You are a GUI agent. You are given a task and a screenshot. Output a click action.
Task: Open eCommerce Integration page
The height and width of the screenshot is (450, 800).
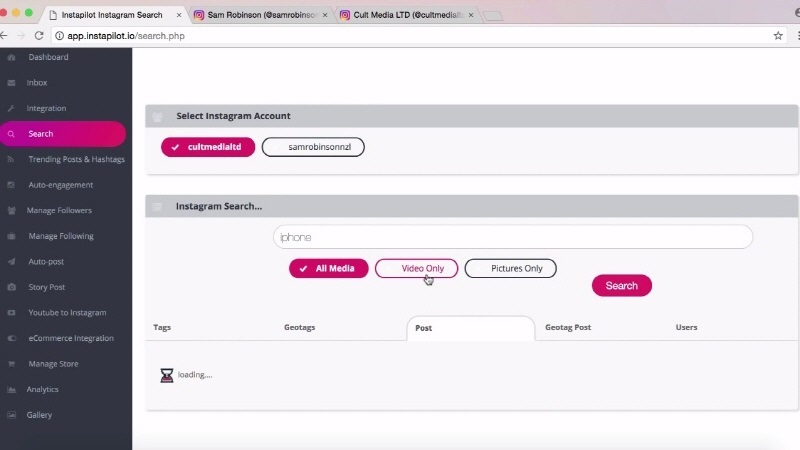[71, 338]
